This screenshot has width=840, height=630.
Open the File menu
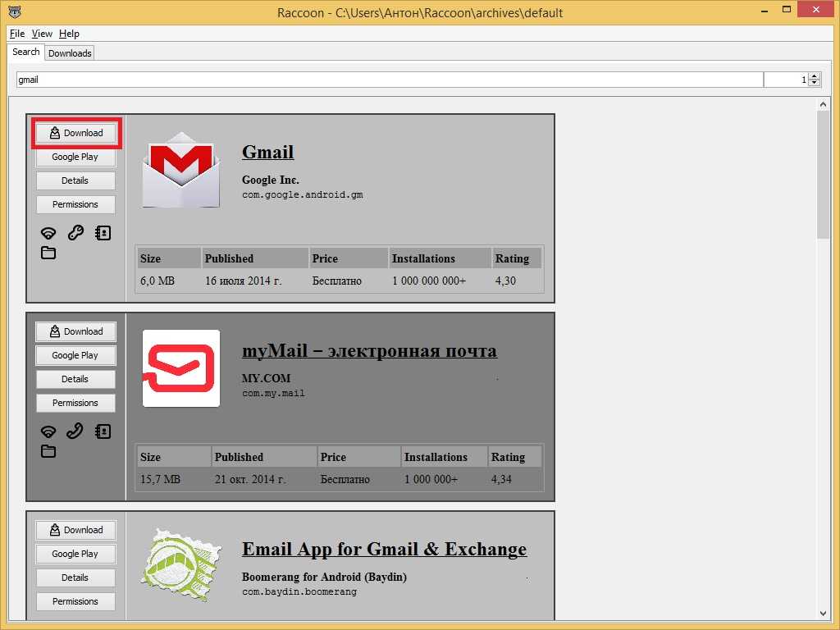17,34
